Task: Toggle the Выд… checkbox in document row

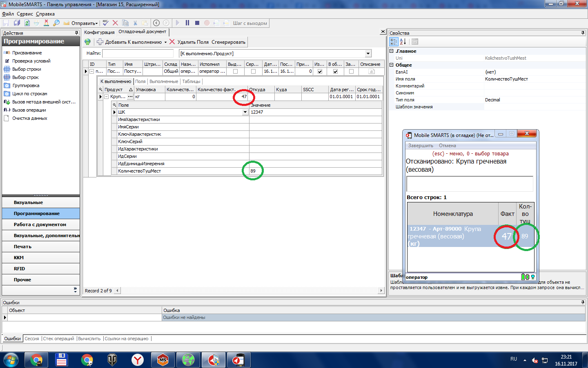Action: (x=235, y=72)
